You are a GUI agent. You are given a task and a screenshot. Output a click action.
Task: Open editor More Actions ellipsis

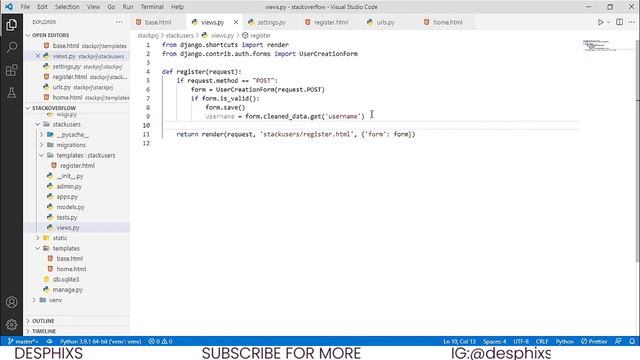631,22
